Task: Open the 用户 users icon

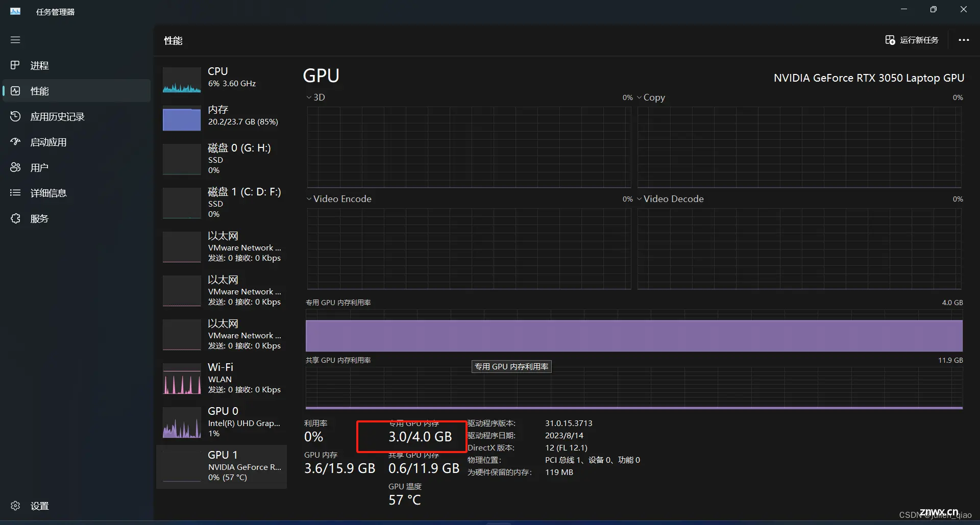Action: (15, 167)
